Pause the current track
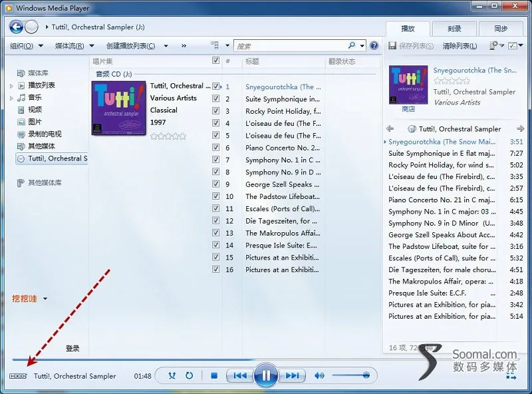This screenshot has width=532, height=394. 266,375
